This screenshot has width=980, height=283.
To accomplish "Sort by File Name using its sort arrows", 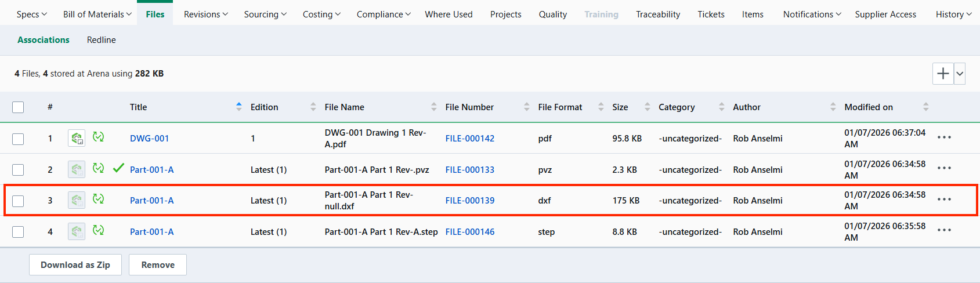I will pyautogui.click(x=434, y=107).
